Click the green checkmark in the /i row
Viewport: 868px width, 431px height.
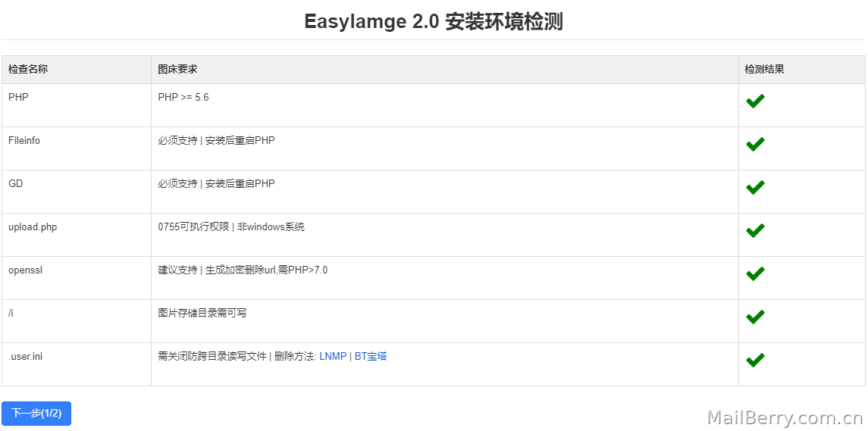[755, 317]
